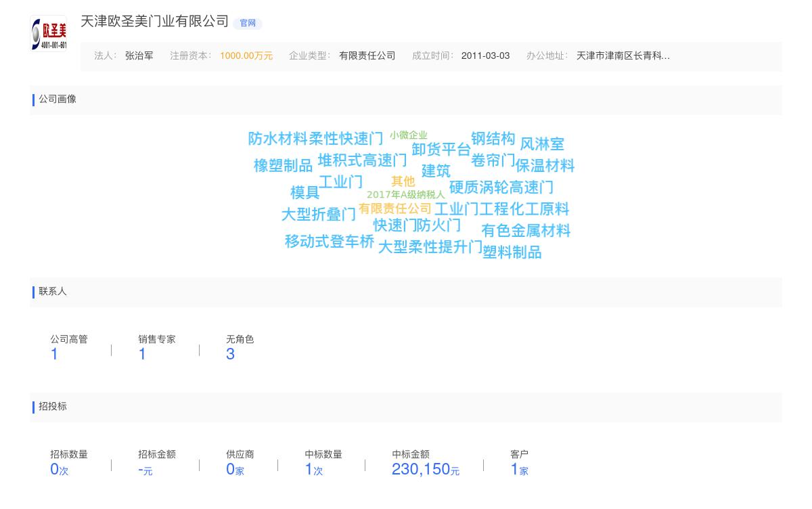Click word cloud tag 其他
This screenshot has width=812, height=509.
click(403, 181)
